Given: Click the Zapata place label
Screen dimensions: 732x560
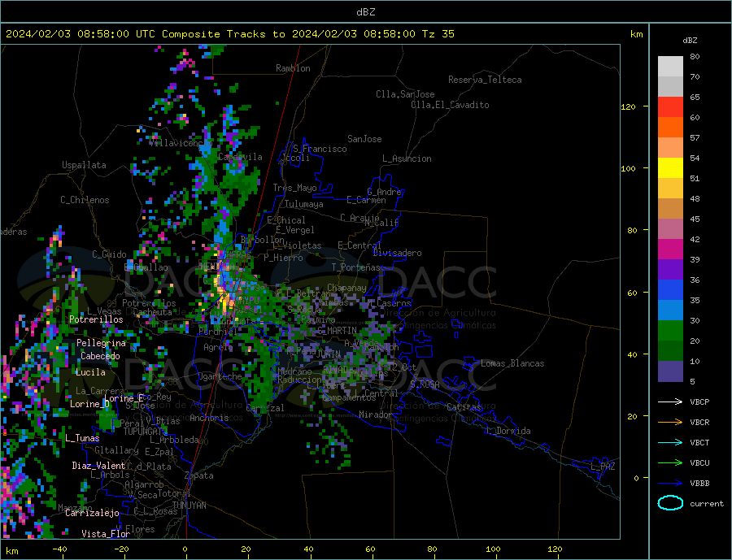Looking at the screenshot, I should 199,476.
